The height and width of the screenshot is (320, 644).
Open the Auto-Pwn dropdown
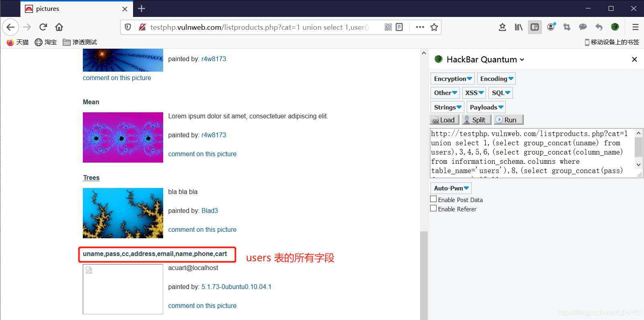point(451,188)
